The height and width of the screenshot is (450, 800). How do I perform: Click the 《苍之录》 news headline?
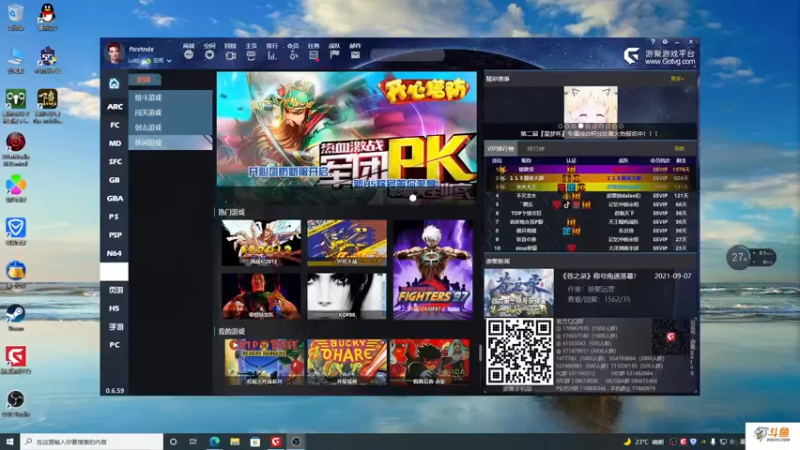pyautogui.click(x=599, y=276)
